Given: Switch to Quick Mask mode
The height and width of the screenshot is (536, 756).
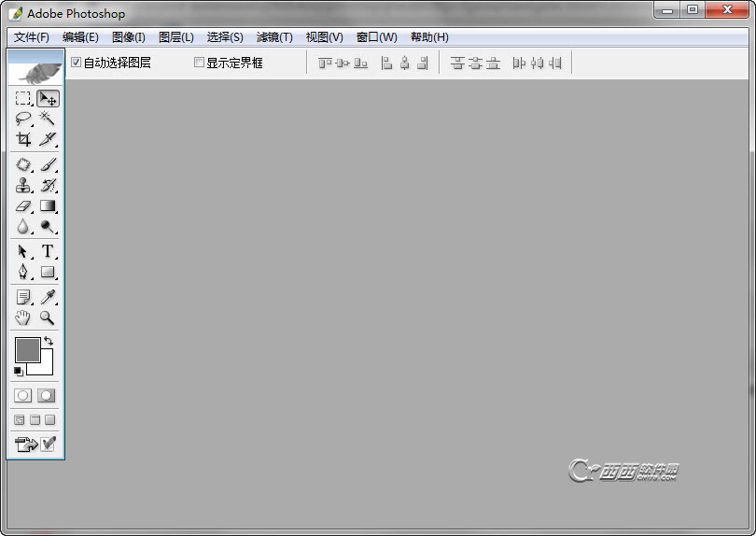Looking at the screenshot, I should click(47, 396).
